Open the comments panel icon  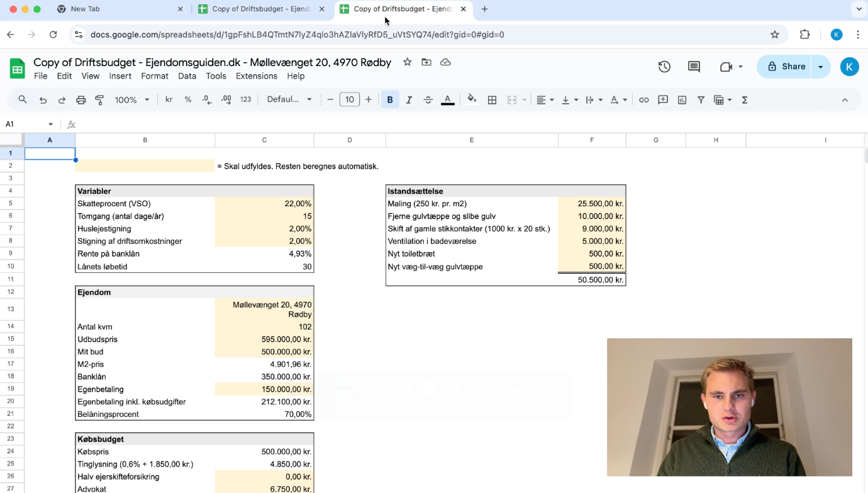pyautogui.click(x=694, y=67)
